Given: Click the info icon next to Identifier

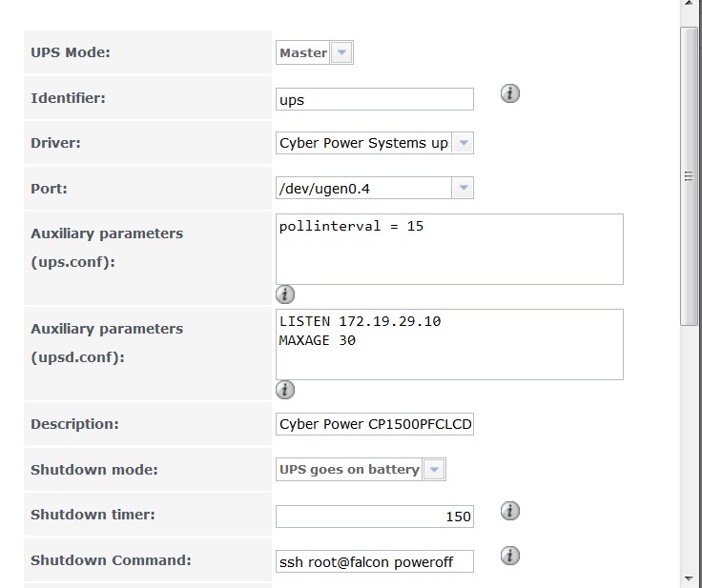Looking at the screenshot, I should point(510,93).
